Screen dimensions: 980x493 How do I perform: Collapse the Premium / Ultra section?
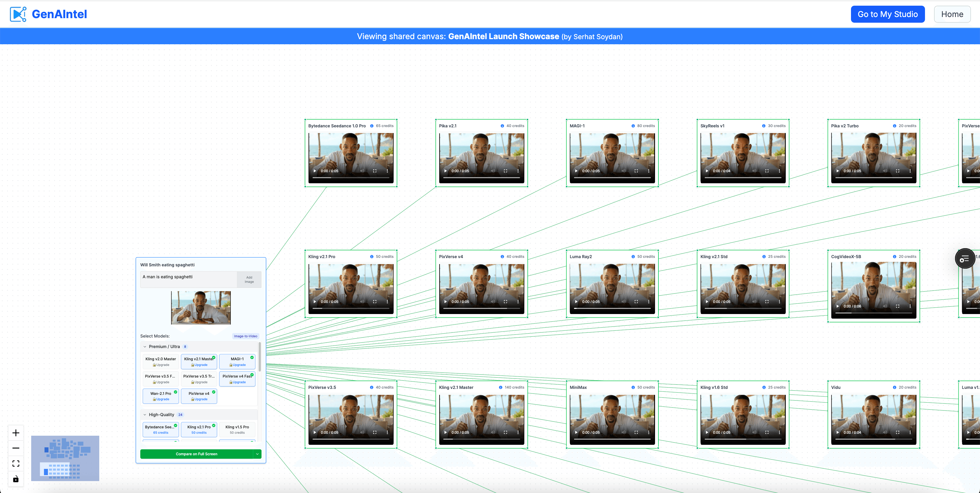pos(145,346)
